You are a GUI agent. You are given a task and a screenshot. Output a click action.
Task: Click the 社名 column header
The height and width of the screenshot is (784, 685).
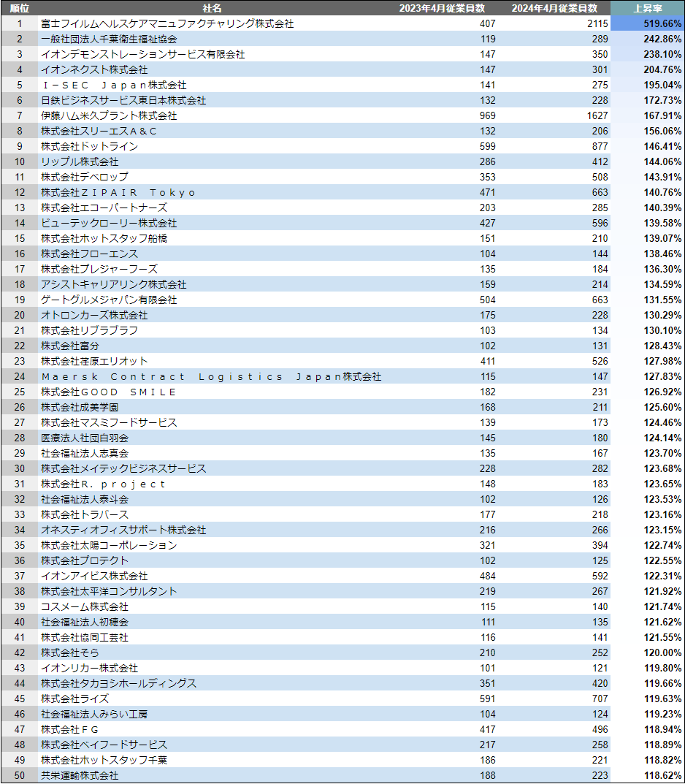[x=212, y=8]
